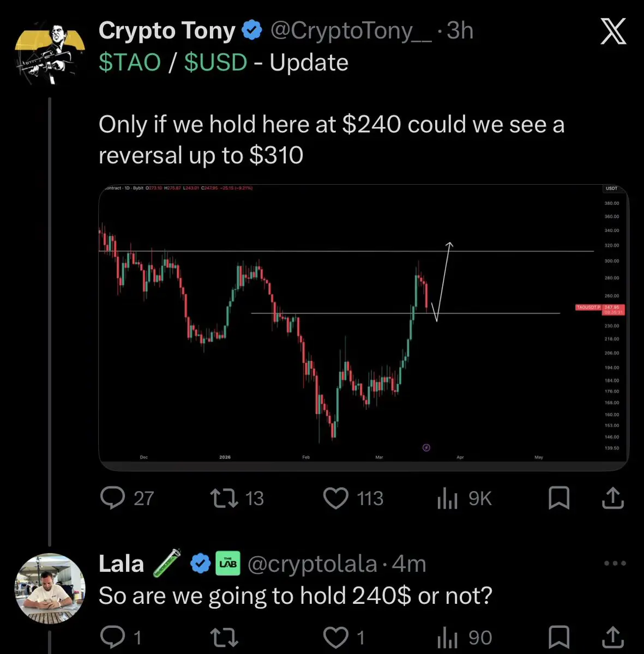Open the @cryptolala handle
Image resolution: width=644 pixels, height=654 pixels.
click(312, 564)
